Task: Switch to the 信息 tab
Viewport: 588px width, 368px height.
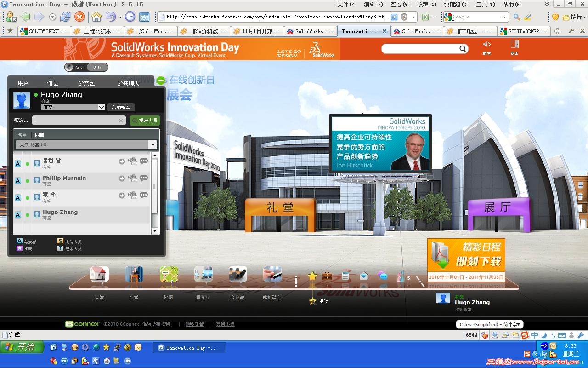Action: 52,83
